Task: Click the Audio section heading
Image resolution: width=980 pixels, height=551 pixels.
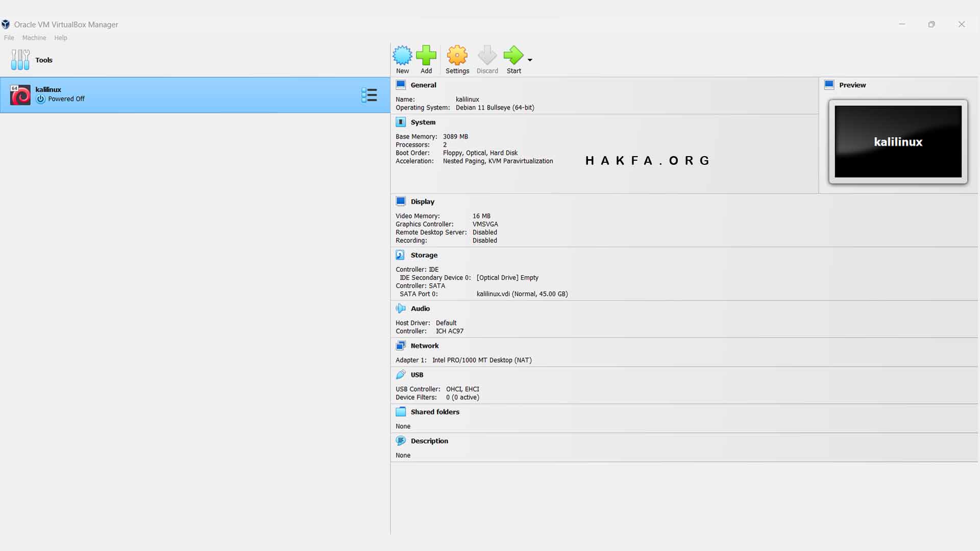Action: pos(421,309)
